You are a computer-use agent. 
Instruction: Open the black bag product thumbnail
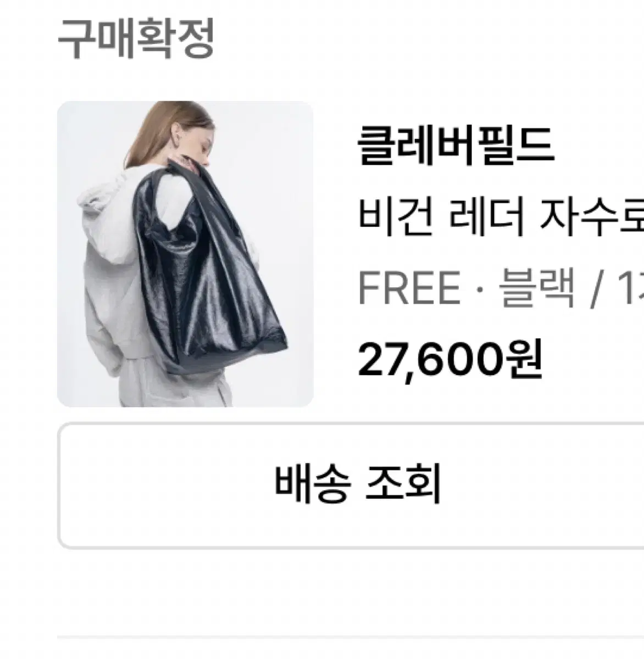click(x=185, y=254)
